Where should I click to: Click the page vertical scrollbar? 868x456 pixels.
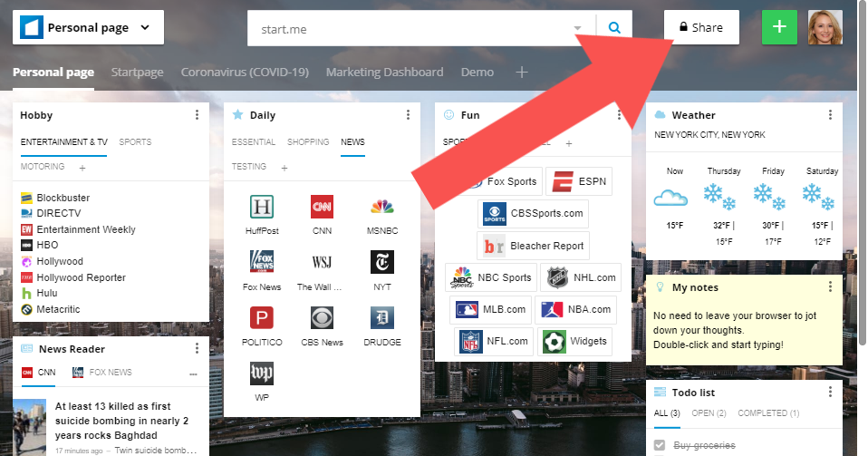click(862, 173)
